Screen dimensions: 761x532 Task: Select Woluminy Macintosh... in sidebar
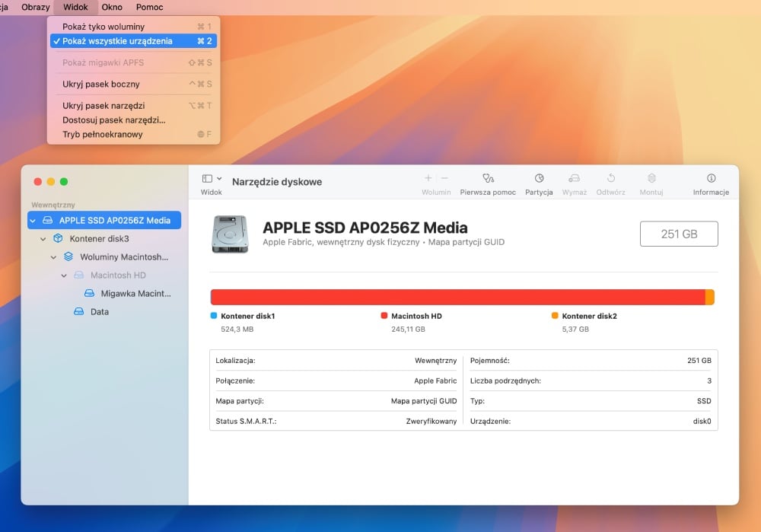(x=104, y=256)
